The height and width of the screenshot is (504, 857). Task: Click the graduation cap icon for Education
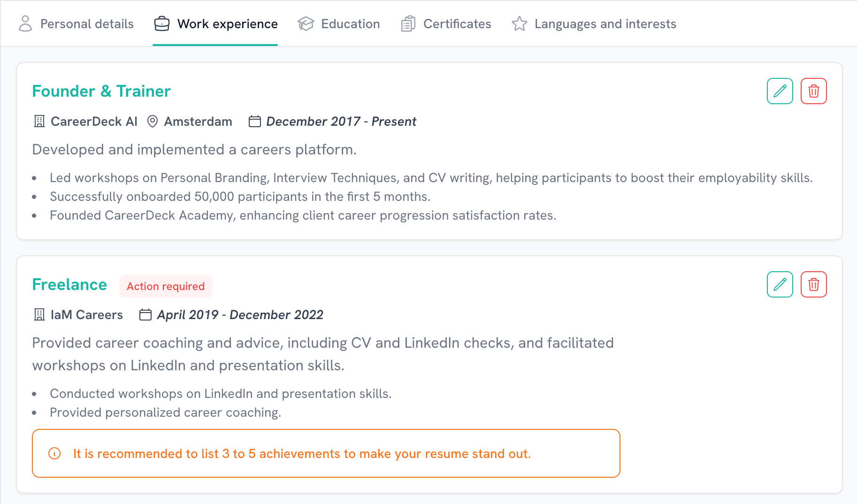[x=306, y=23]
